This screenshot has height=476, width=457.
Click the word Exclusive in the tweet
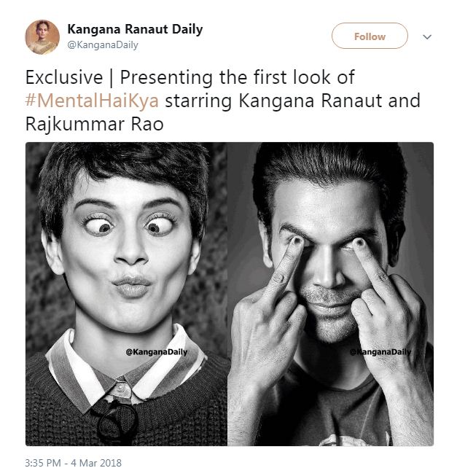tap(61, 77)
